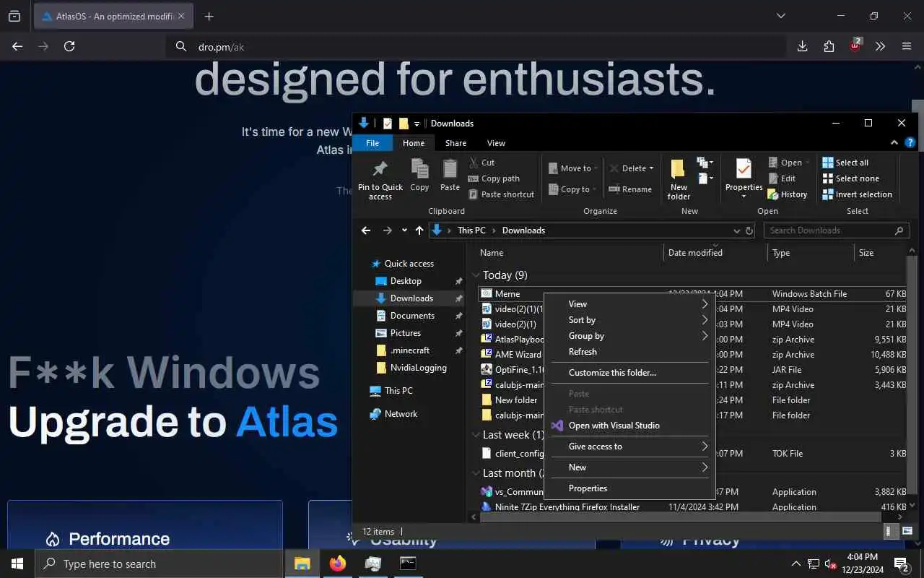Open the browser downloads panel
The image size is (924, 578).
[x=802, y=46]
